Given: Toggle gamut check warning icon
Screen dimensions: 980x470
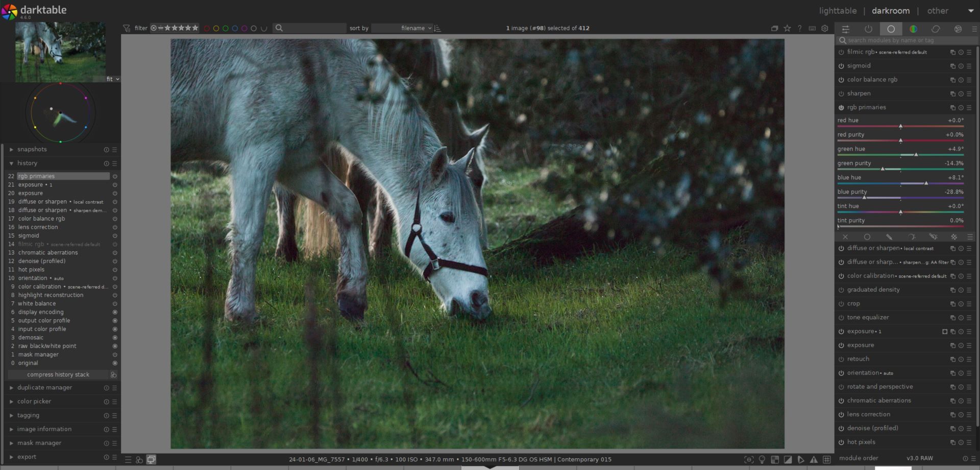Looking at the screenshot, I should [814, 460].
